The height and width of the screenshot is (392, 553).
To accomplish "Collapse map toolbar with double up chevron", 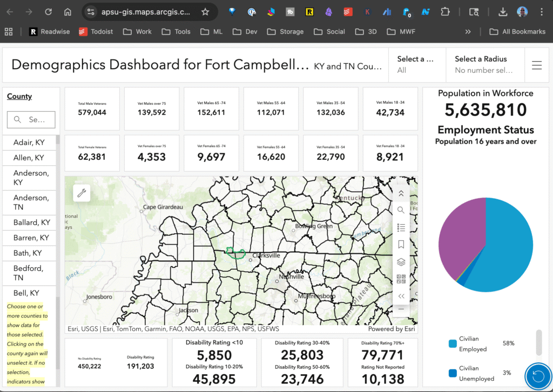I will pyautogui.click(x=401, y=193).
